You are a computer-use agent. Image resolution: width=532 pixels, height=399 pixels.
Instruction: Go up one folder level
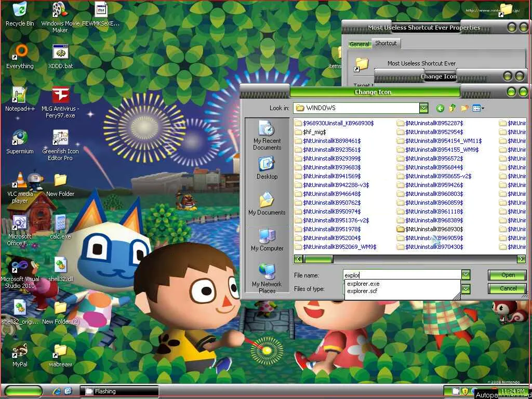(x=453, y=108)
